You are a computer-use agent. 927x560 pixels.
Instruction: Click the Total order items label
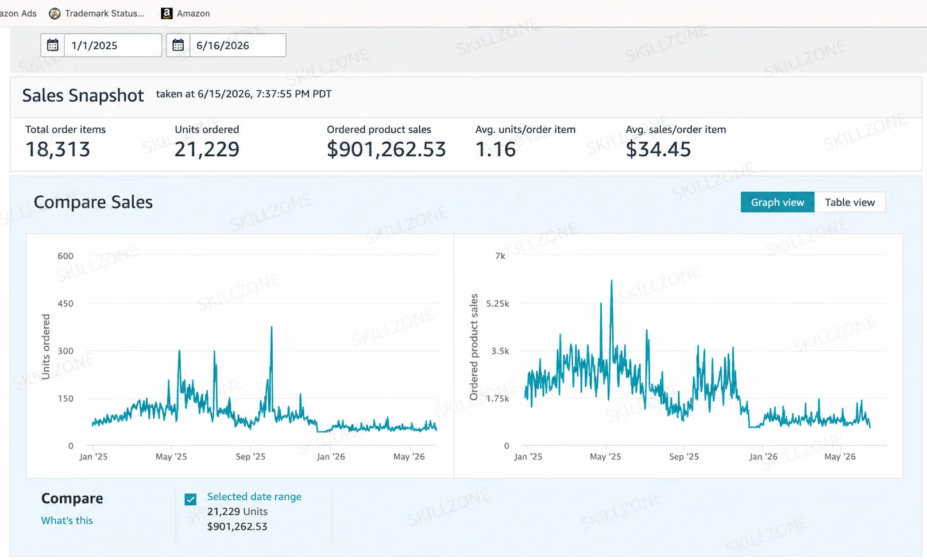coord(65,129)
